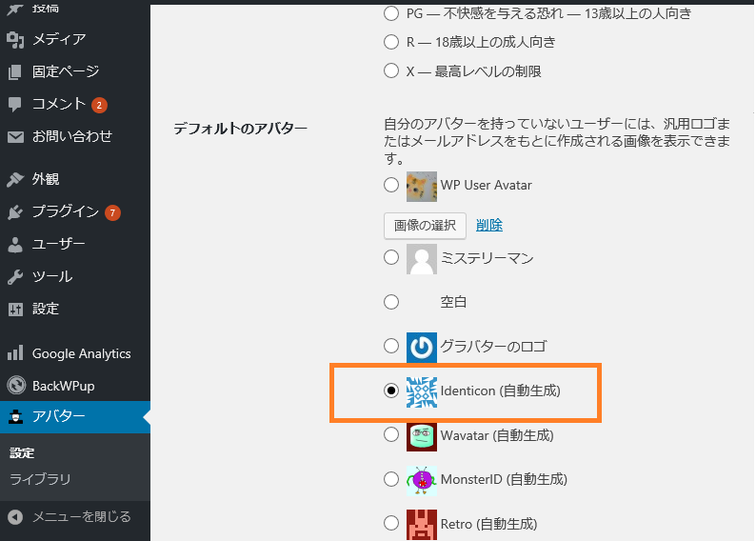The width and height of the screenshot is (756, 541).
Task: Click the Plugins plug icon
Action: 15,211
